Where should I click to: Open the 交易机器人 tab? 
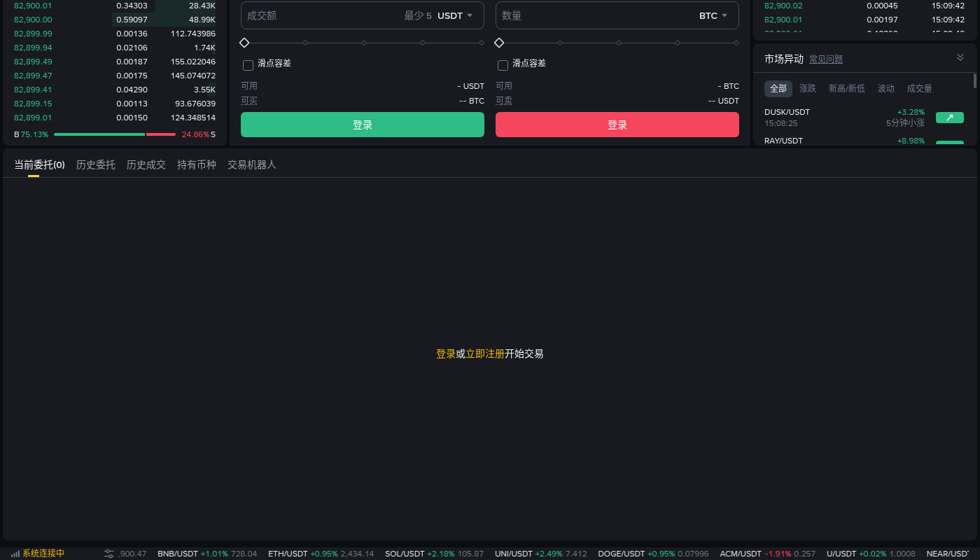pos(252,165)
